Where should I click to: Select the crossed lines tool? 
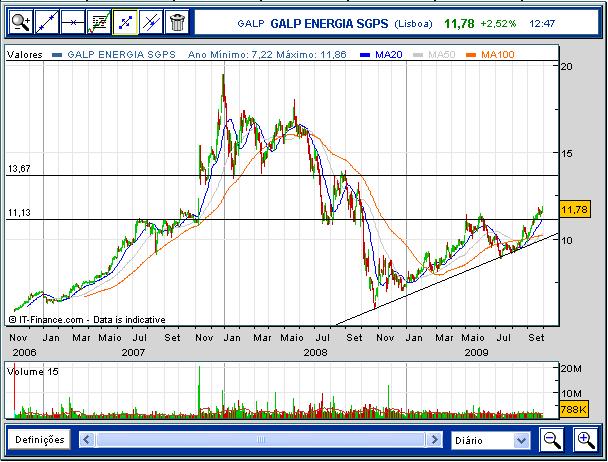click(x=151, y=22)
